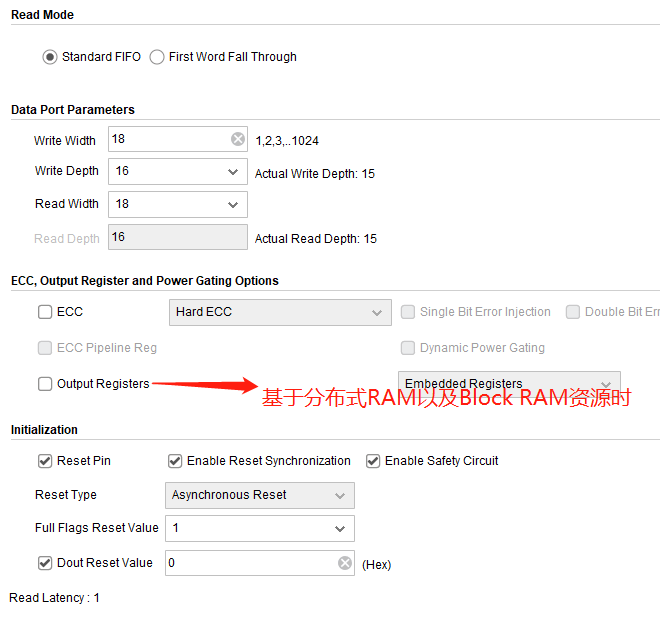Image resolution: width=660 pixels, height=619 pixels.
Task: Open the Hard ECC dropdown
Action: tap(280, 312)
